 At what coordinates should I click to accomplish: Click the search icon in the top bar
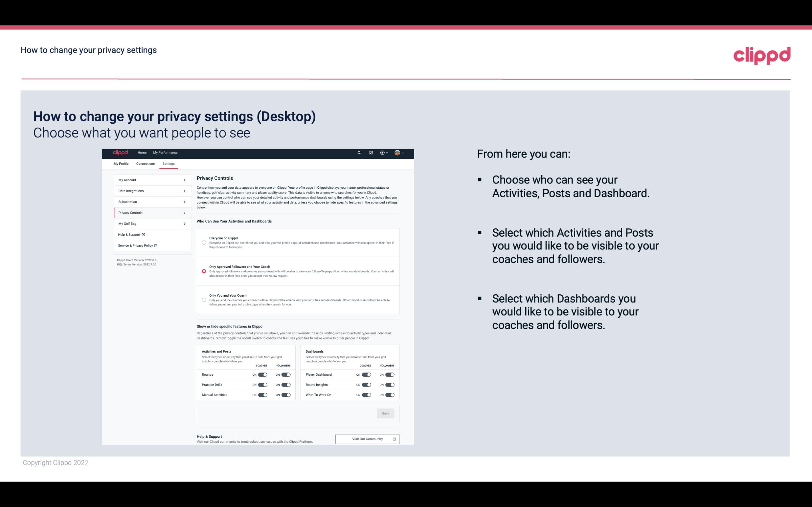(x=359, y=153)
